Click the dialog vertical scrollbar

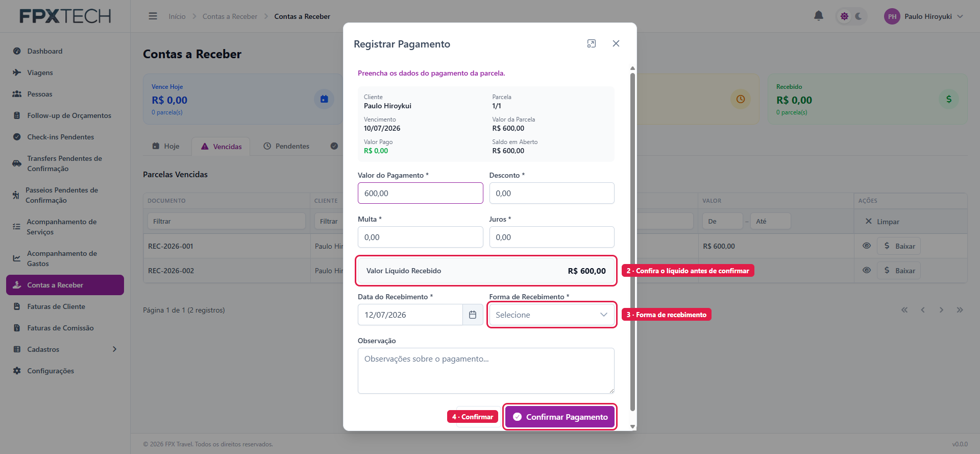tap(632, 241)
